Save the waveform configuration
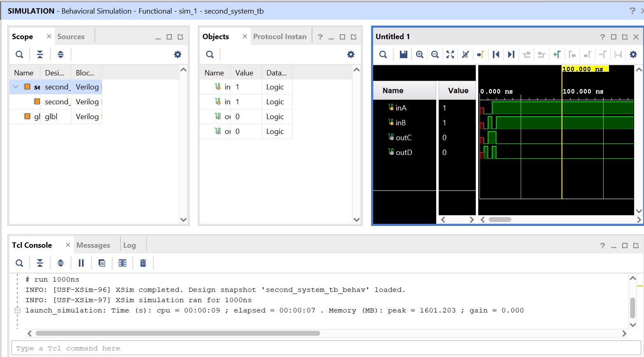Screen dimensions: 644x357 [403, 54]
